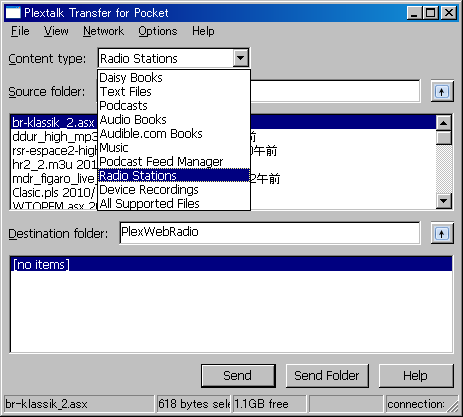Select highlighted Radio Stations list entry
This screenshot has height=417, width=463.
174,176
